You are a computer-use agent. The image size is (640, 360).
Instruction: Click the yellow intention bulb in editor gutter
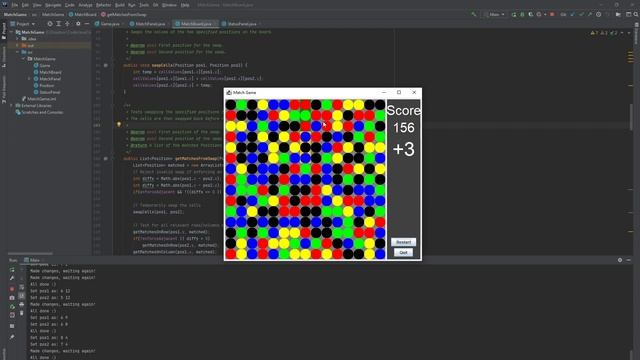click(119, 124)
